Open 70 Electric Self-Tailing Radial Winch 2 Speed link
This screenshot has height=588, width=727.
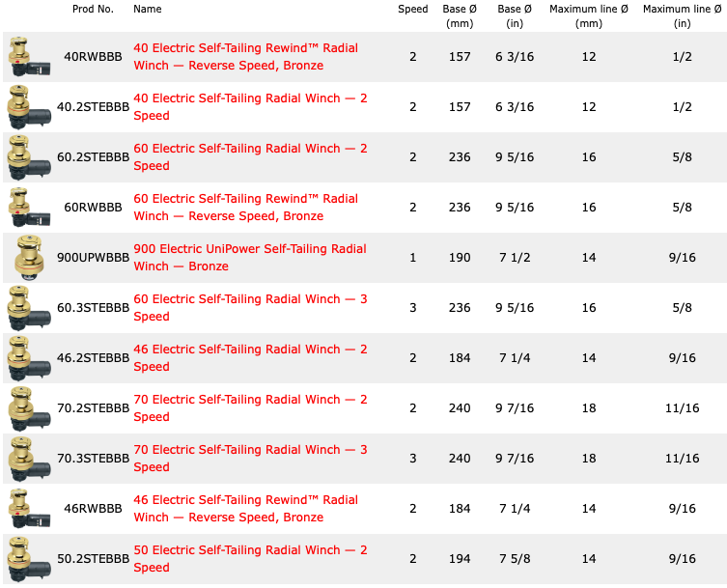[250, 408]
